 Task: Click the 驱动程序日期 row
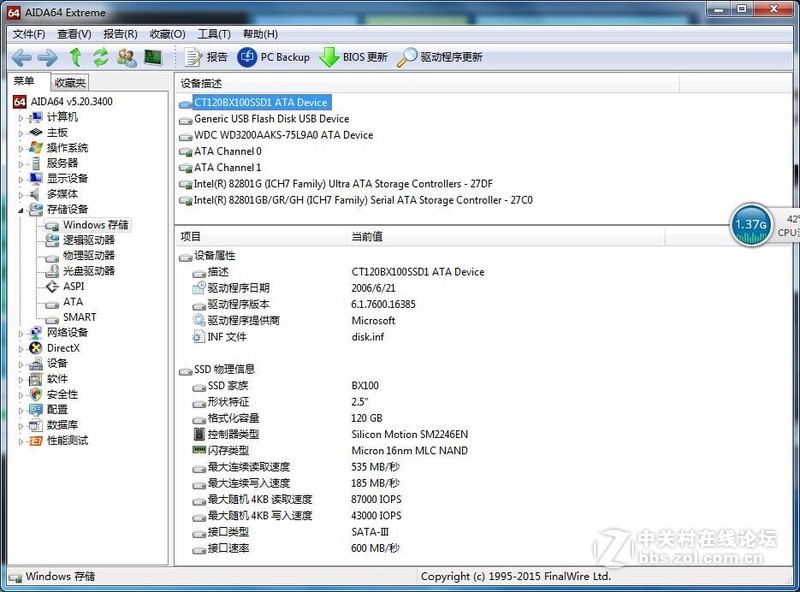click(231, 288)
